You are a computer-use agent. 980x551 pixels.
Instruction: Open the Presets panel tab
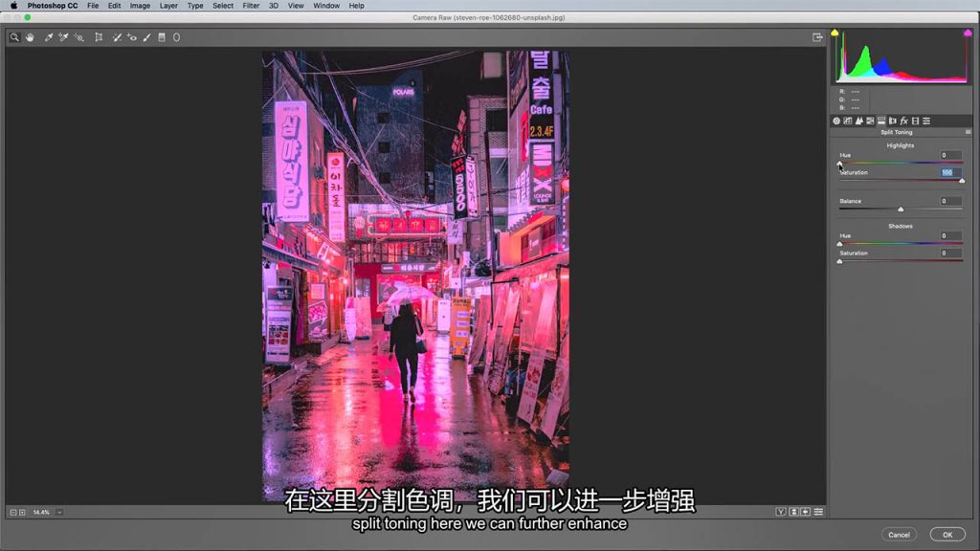tap(926, 121)
